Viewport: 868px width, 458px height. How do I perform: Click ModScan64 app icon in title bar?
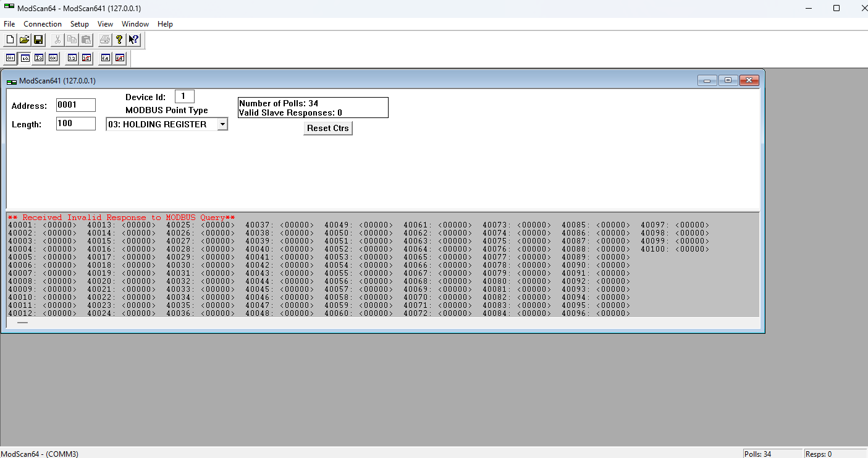[x=9, y=7]
